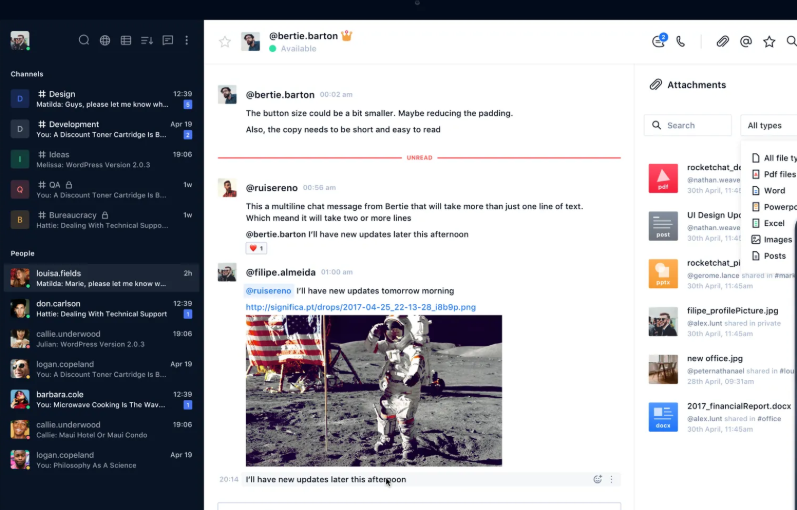Select the Ideas channel
Image resolution: width=797 pixels, height=510 pixels.
pos(102,159)
